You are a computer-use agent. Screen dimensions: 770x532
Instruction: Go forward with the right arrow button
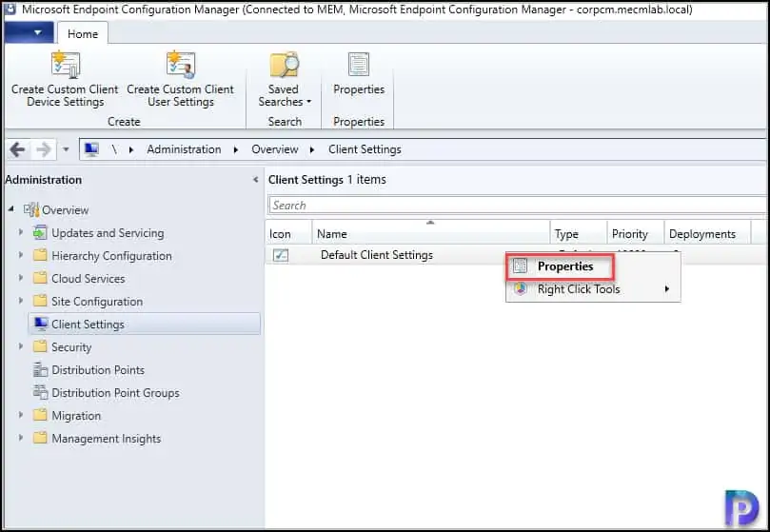[x=44, y=149]
